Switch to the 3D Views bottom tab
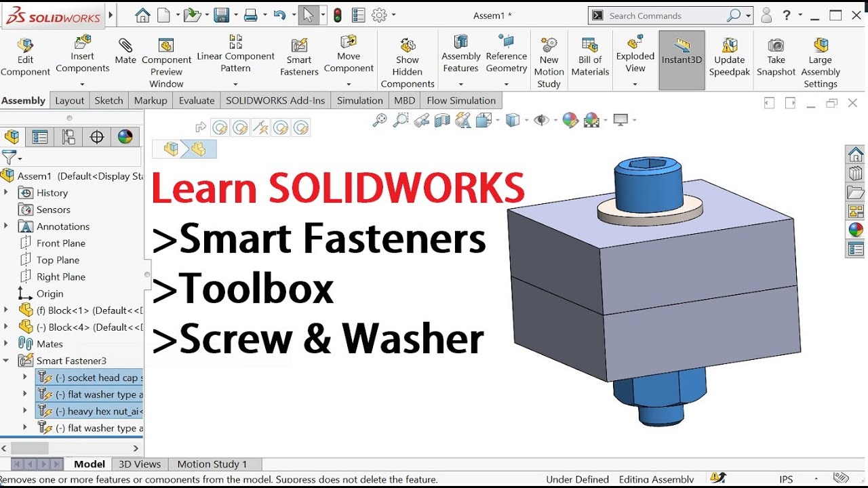The image size is (868, 488). pyautogui.click(x=140, y=464)
